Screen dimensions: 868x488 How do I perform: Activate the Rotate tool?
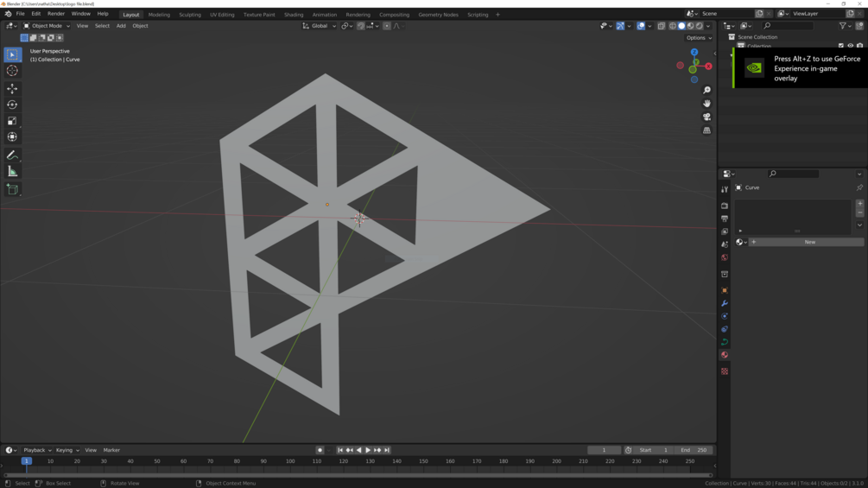click(12, 105)
